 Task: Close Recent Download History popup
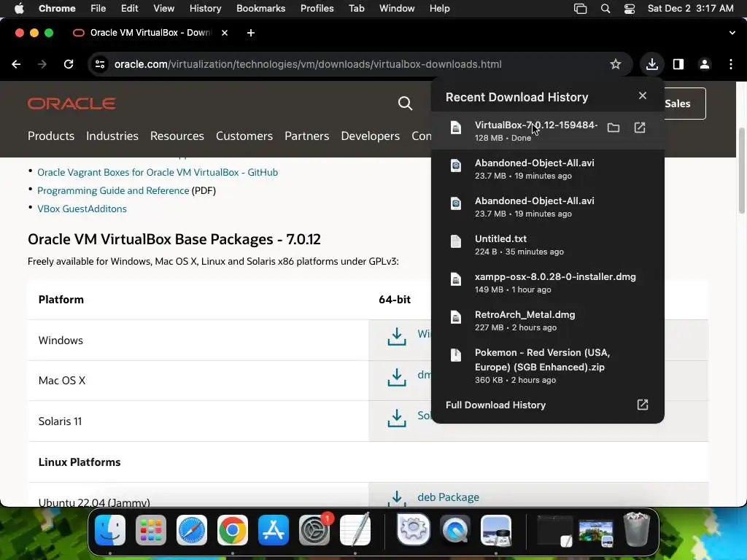(x=643, y=96)
